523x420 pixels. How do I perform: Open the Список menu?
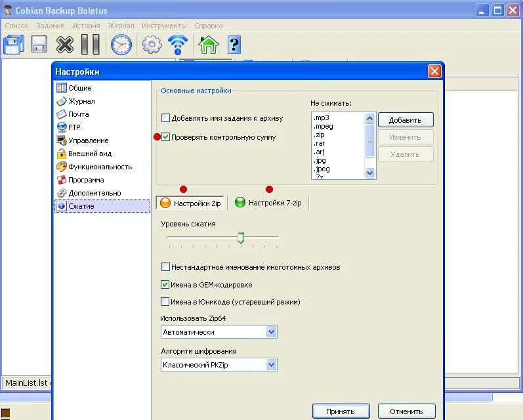(16, 26)
